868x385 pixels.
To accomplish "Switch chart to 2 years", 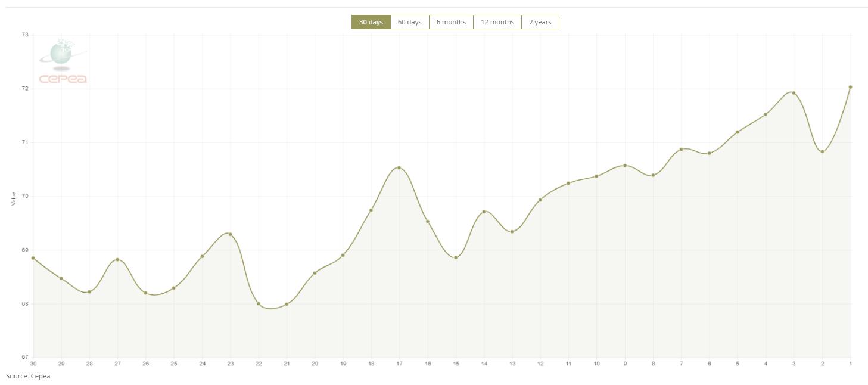I will click(x=540, y=22).
